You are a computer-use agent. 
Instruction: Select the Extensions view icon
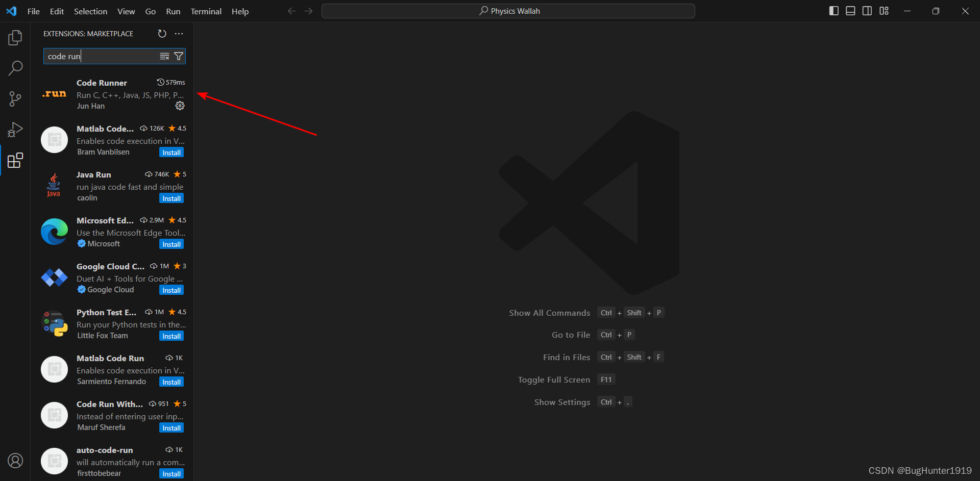pyautogui.click(x=15, y=160)
